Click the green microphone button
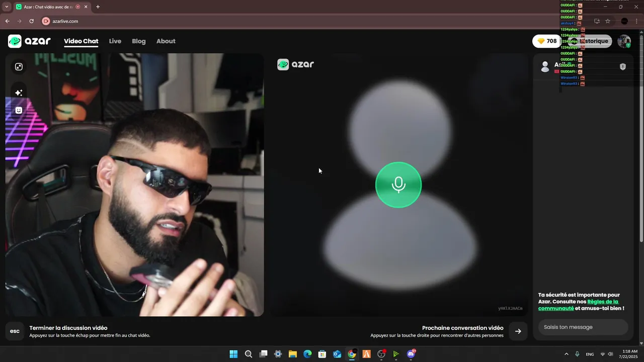 point(398,185)
